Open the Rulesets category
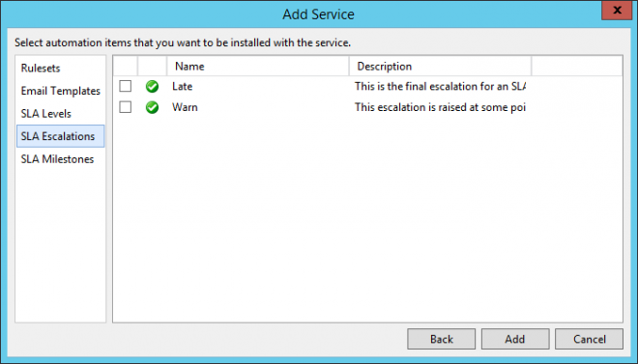This screenshot has width=638, height=364. click(x=41, y=68)
